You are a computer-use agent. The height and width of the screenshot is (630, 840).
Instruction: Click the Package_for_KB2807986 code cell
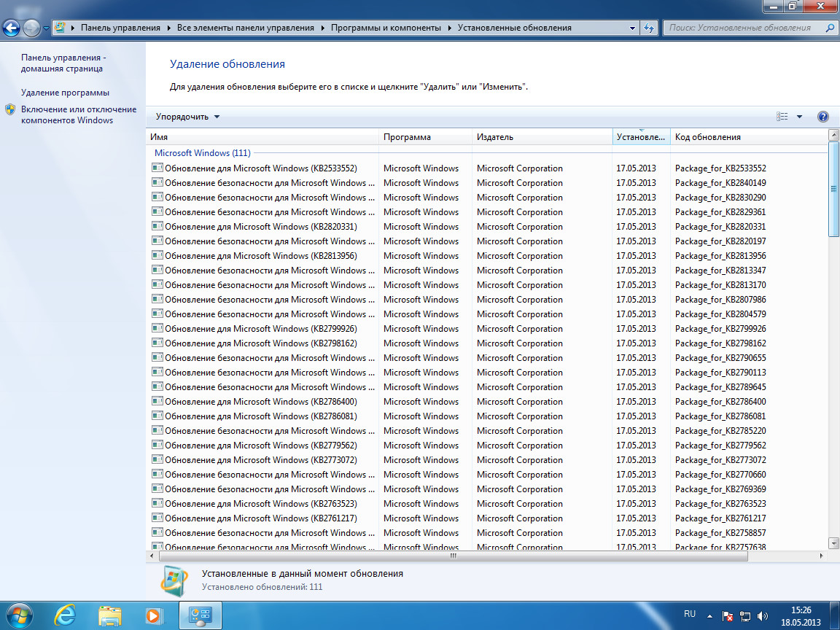(x=720, y=300)
